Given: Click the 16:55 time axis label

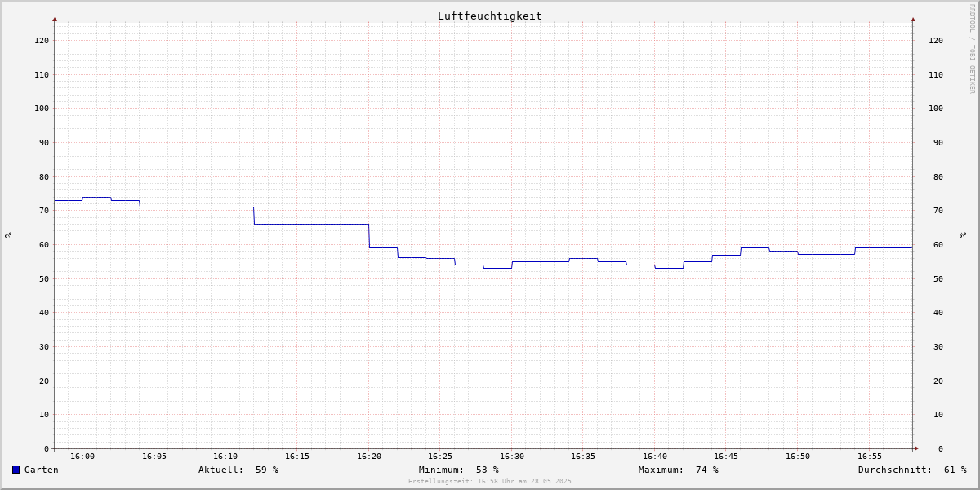Looking at the screenshot, I should pyautogui.click(x=870, y=457).
